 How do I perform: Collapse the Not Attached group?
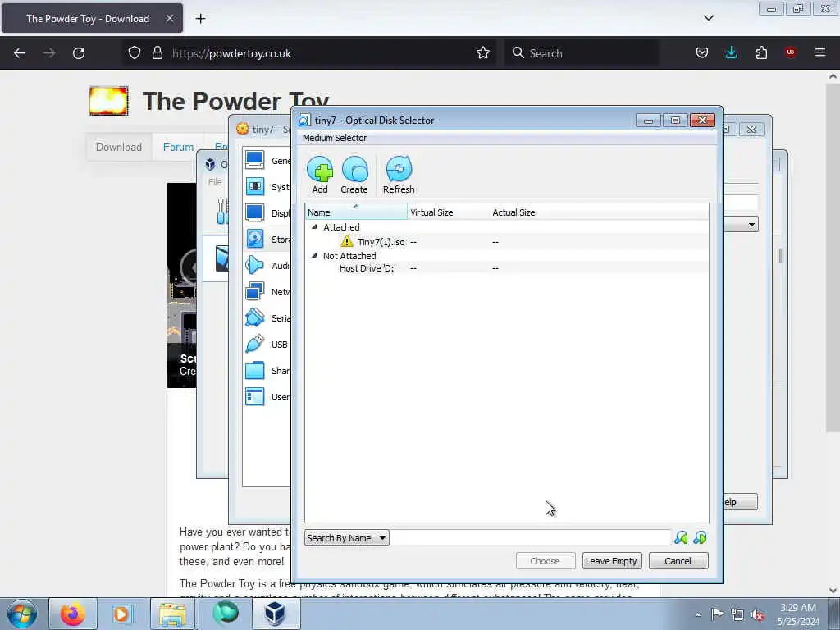(314, 256)
